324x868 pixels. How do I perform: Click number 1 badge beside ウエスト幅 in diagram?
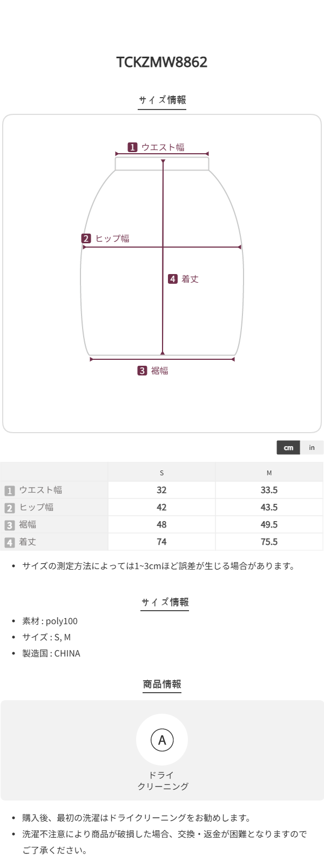pos(132,147)
